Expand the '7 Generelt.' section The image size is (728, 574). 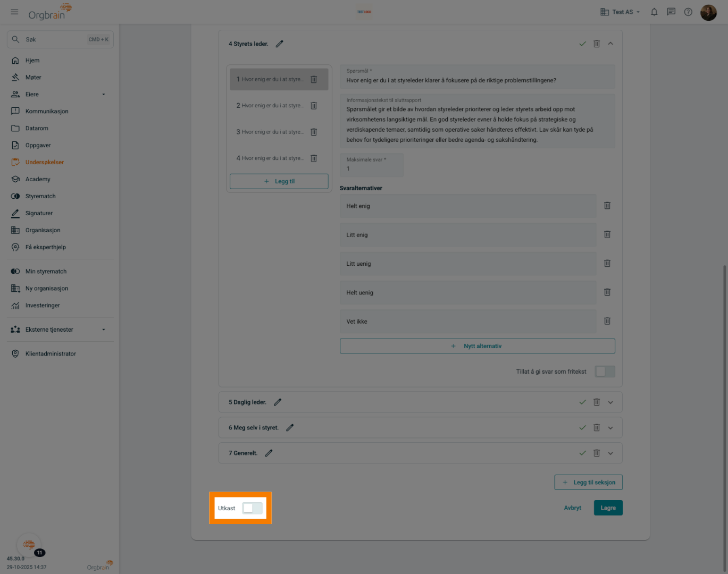tap(610, 453)
